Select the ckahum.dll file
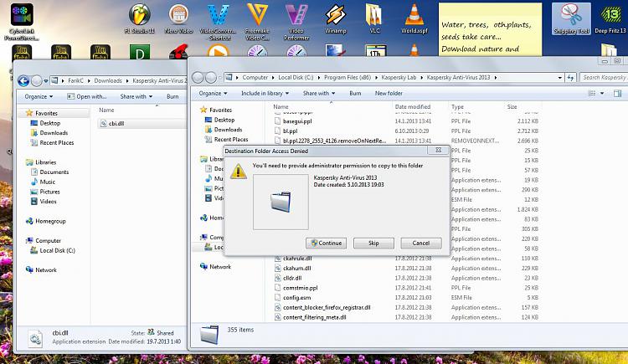Image resolution: width=628 pixels, height=364 pixels. (x=296, y=269)
